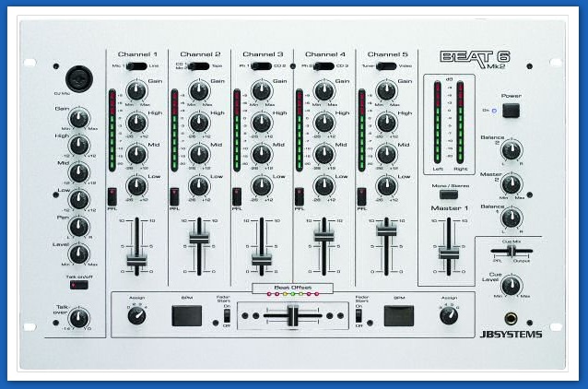Screen dimensions: 588x389
Task: Click the Talkover knob
Action: point(79,318)
